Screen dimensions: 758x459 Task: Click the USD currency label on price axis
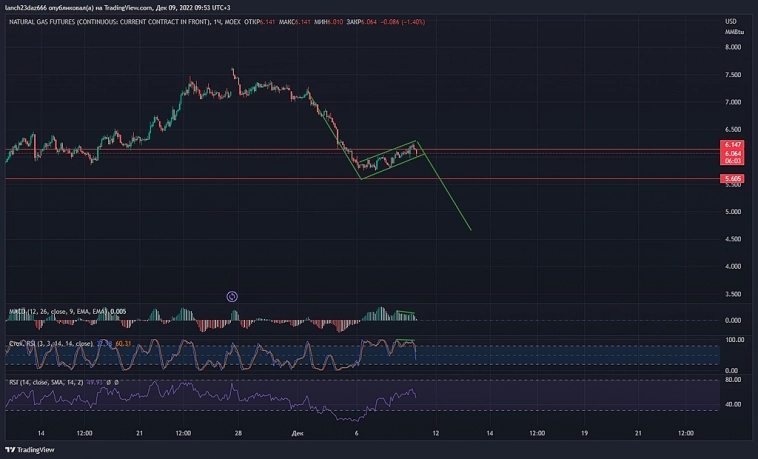[x=730, y=21]
